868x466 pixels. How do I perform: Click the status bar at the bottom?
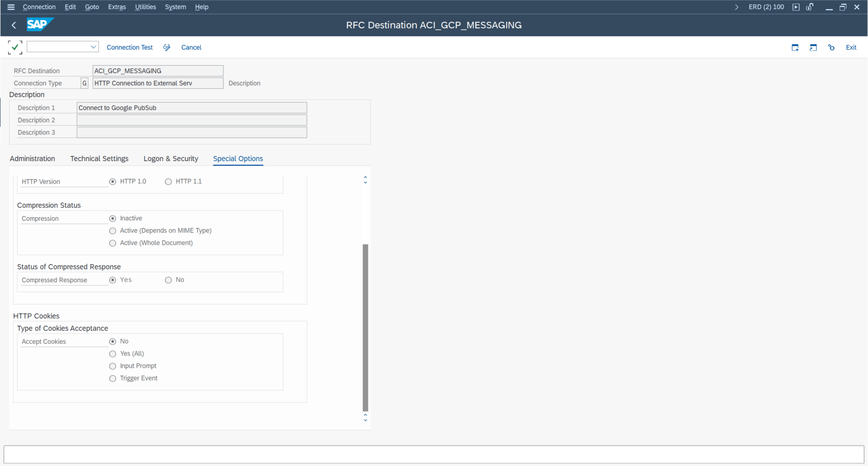434,454
